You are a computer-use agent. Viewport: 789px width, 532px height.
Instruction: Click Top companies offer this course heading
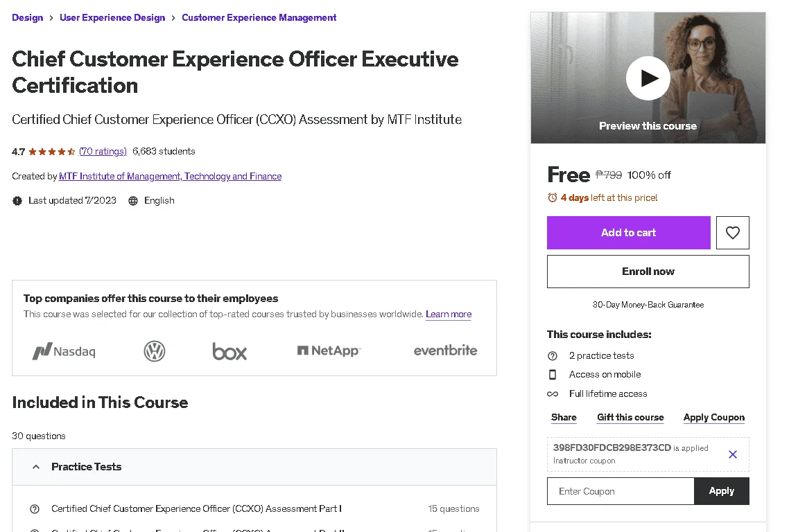(150, 299)
